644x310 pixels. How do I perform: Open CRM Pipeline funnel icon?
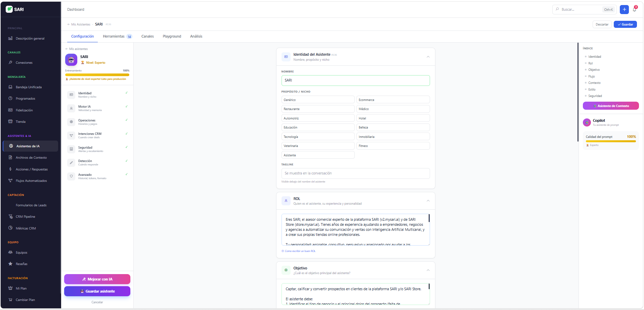point(10,216)
